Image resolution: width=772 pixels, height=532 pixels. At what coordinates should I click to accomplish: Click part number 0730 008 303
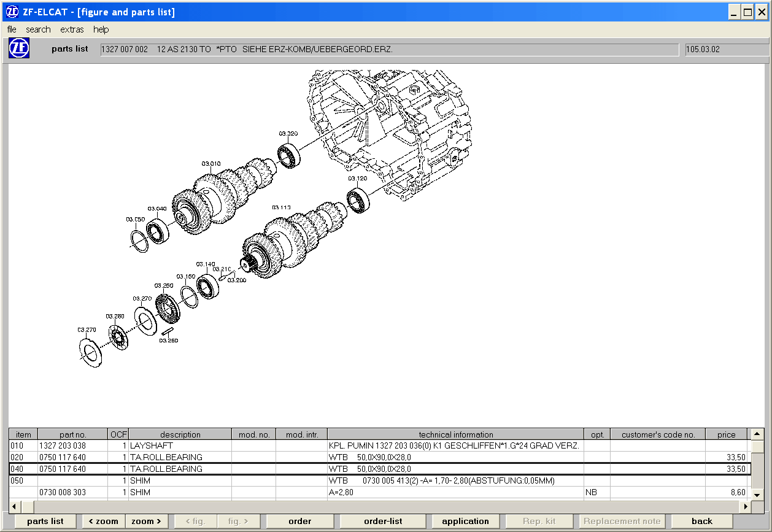point(72,492)
